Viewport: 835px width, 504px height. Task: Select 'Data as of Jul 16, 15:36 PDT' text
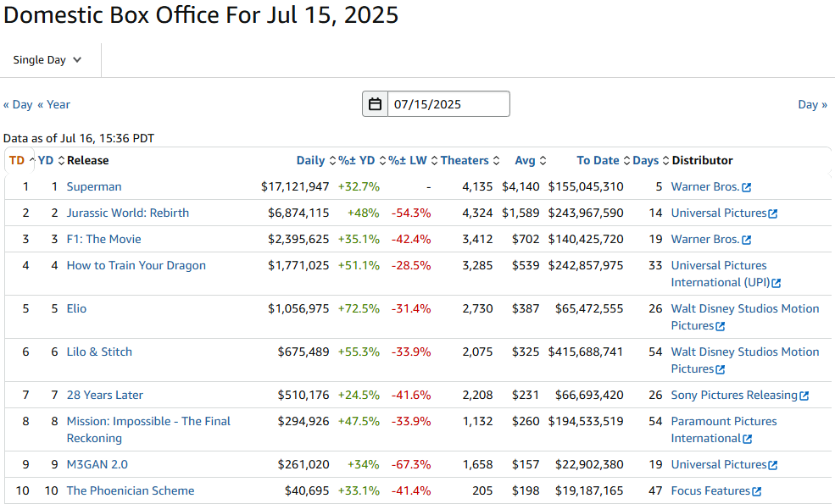79,138
